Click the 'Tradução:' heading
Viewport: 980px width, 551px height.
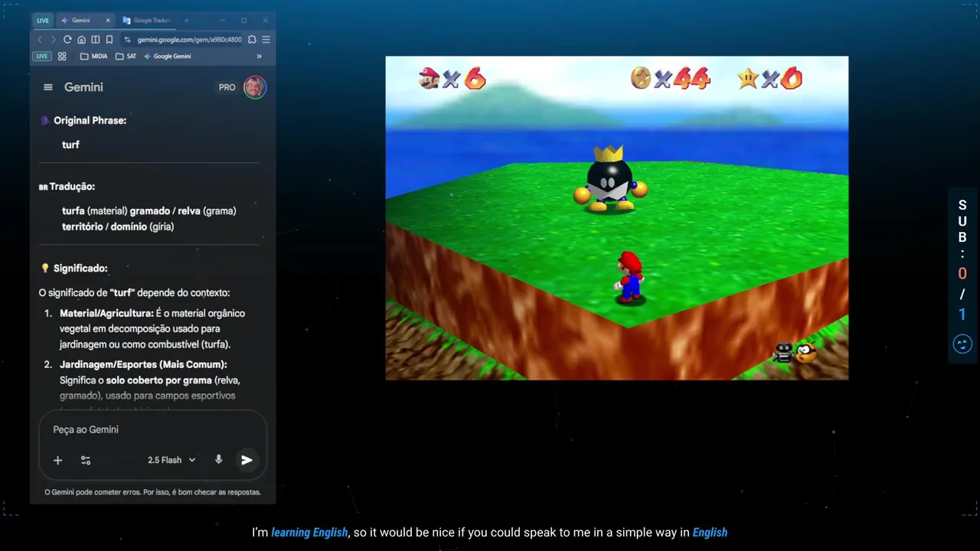click(x=72, y=186)
